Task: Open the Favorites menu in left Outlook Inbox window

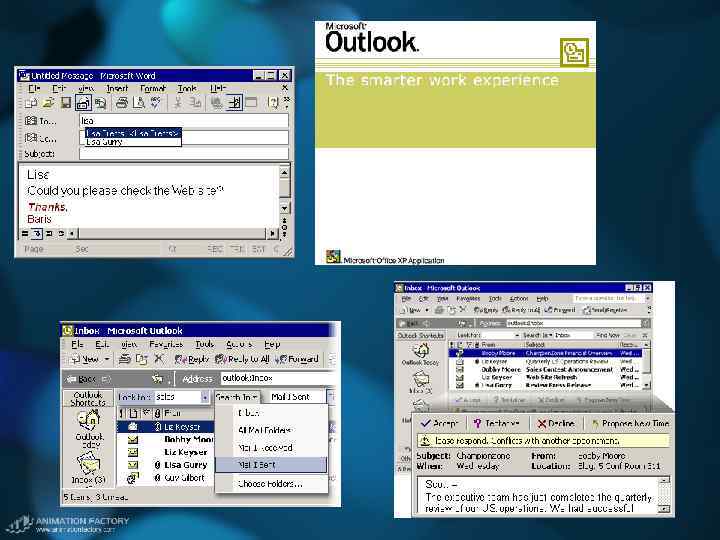Action: tap(166, 344)
